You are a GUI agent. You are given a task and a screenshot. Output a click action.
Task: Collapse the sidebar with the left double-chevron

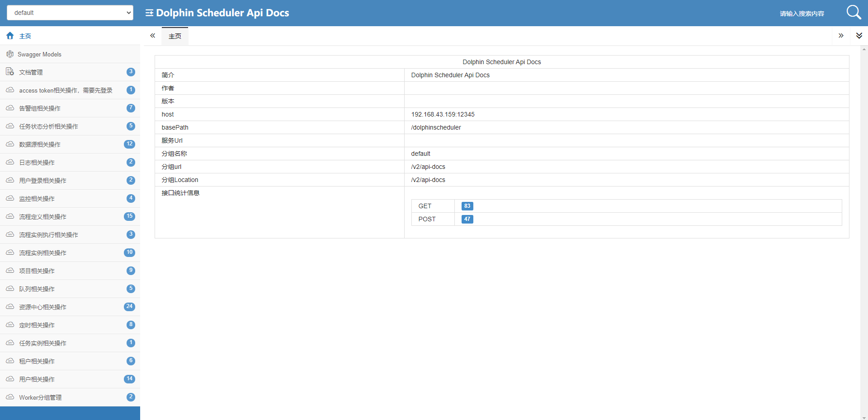pos(153,35)
